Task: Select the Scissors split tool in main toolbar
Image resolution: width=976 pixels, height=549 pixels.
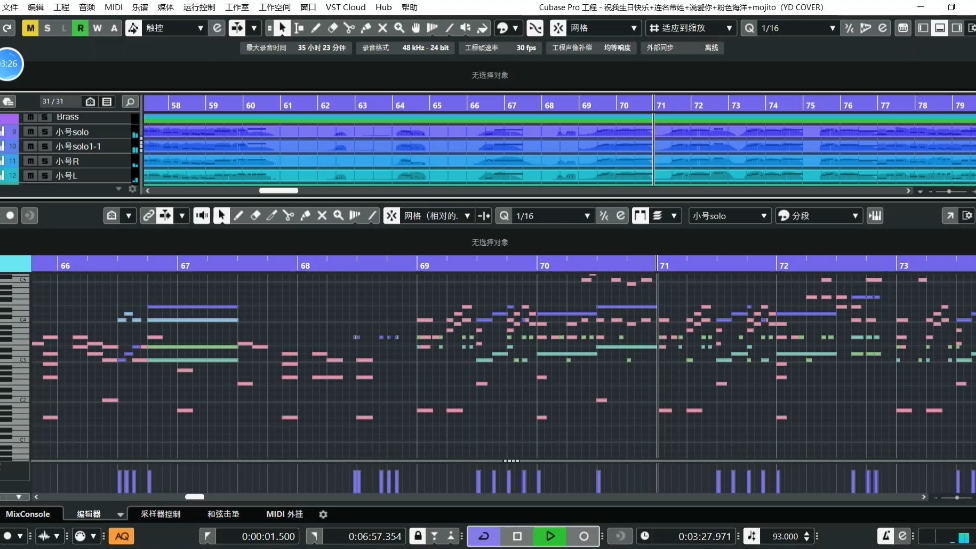Action: [x=349, y=28]
